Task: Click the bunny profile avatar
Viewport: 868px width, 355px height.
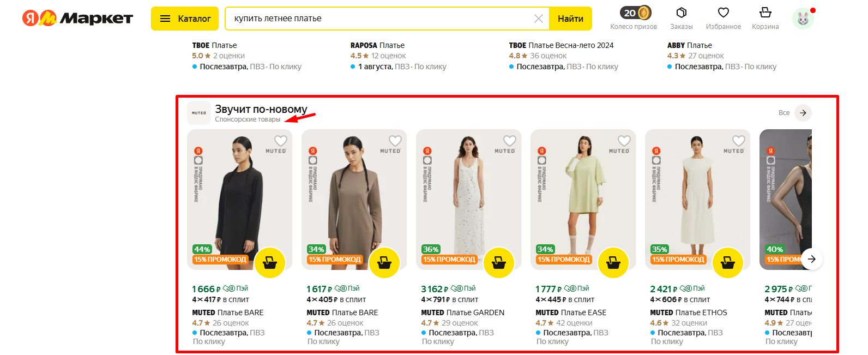Action: click(x=803, y=19)
